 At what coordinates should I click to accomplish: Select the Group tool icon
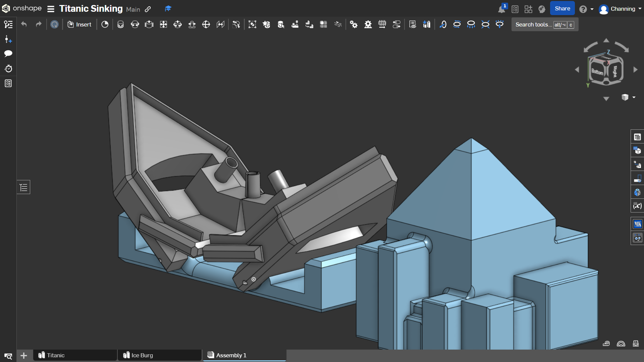(252, 24)
